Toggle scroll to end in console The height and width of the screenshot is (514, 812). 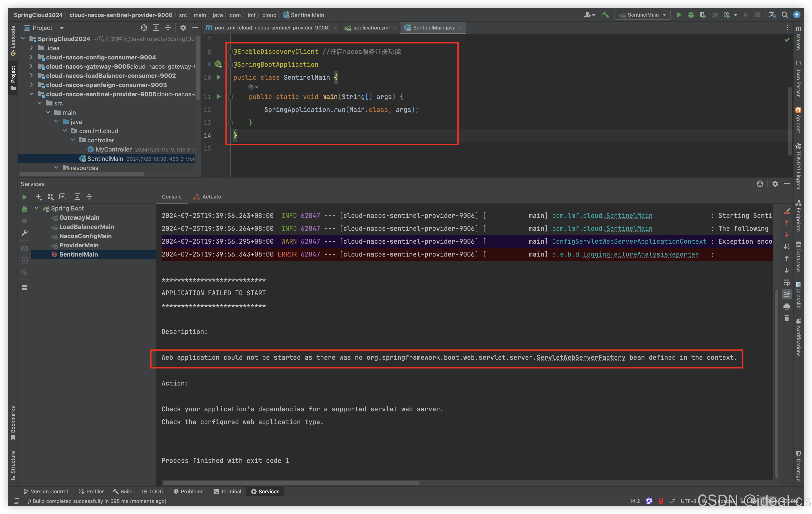pyautogui.click(x=786, y=294)
